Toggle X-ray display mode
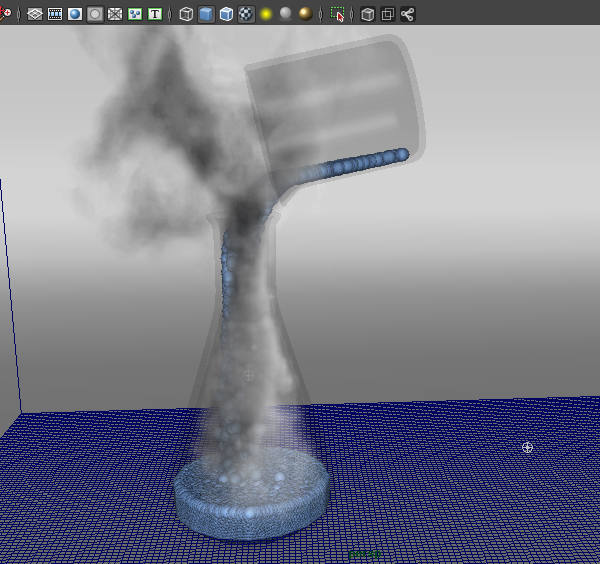The image size is (600, 564). (367, 15)
